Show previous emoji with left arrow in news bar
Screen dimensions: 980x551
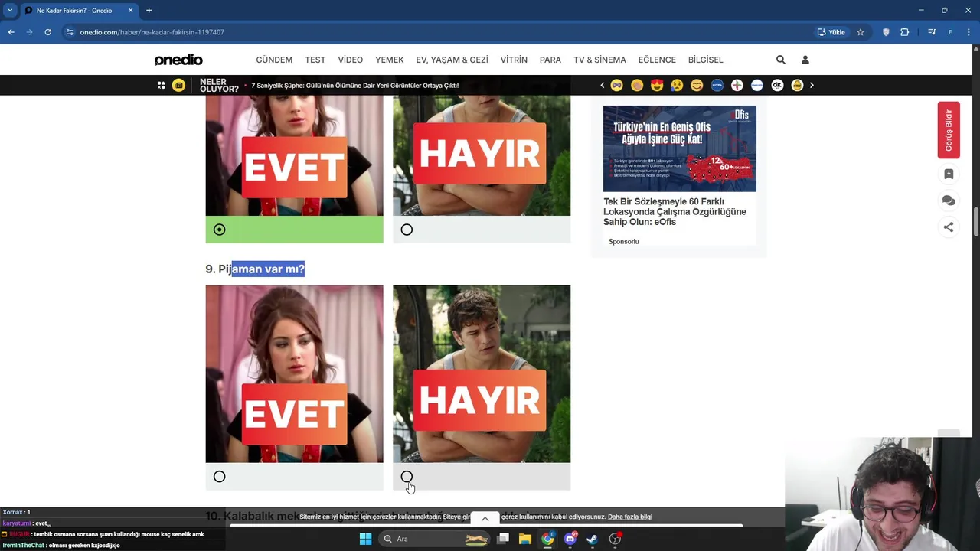click(602, 85)
